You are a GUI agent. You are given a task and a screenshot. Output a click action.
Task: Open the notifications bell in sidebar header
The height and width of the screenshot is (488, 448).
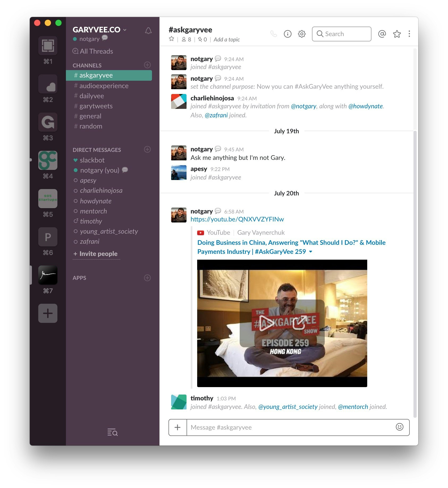pos(148,31)
